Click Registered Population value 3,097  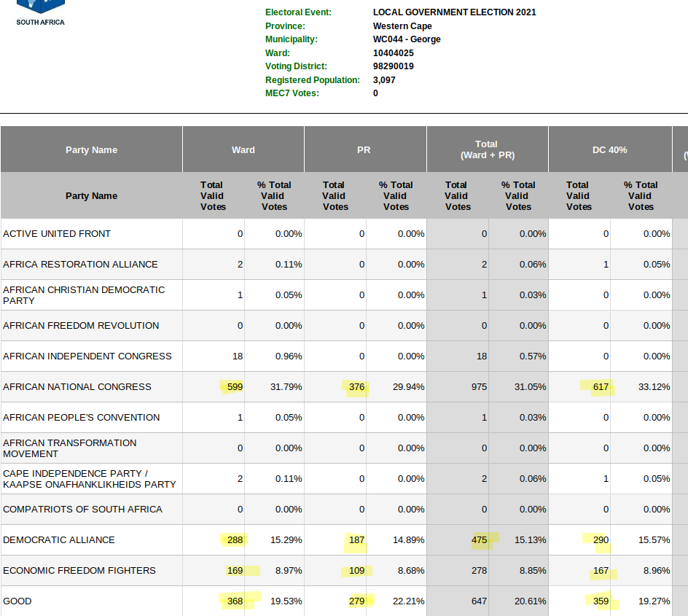384,80
